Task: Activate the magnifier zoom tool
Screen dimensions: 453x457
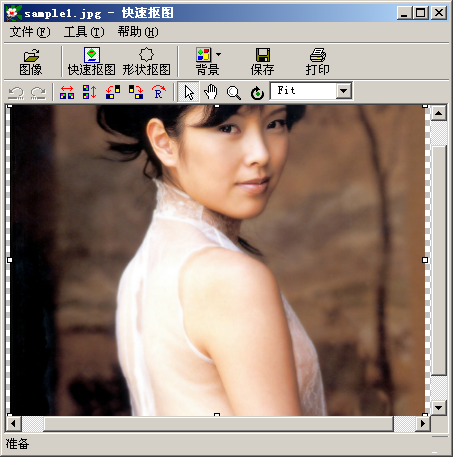Action: point(234,92)
